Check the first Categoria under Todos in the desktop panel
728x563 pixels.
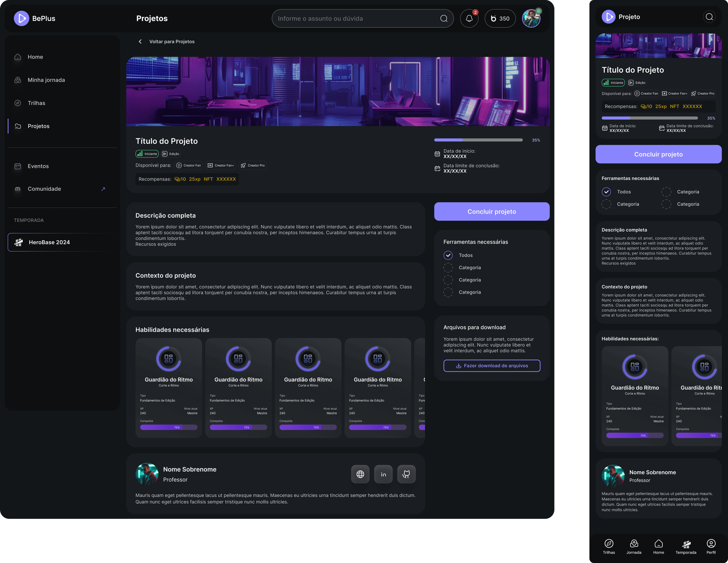pos(448,267)
